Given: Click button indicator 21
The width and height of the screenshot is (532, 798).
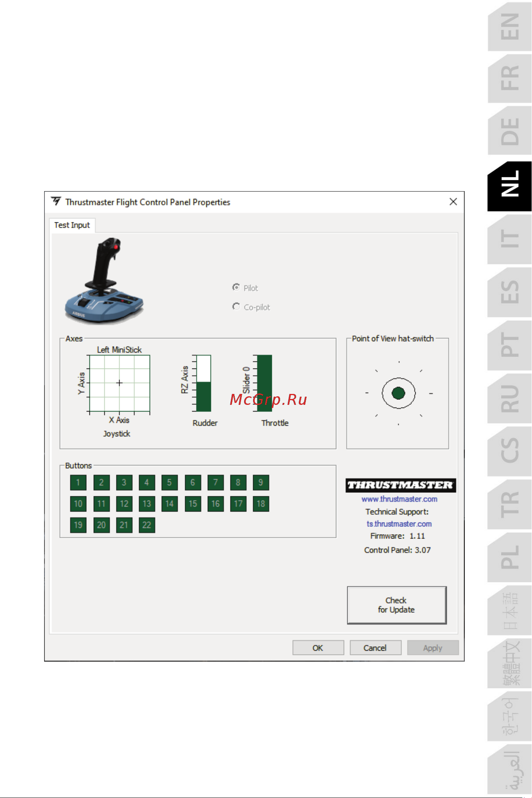Looking at the screenshot, I should [x=124, y=525].
